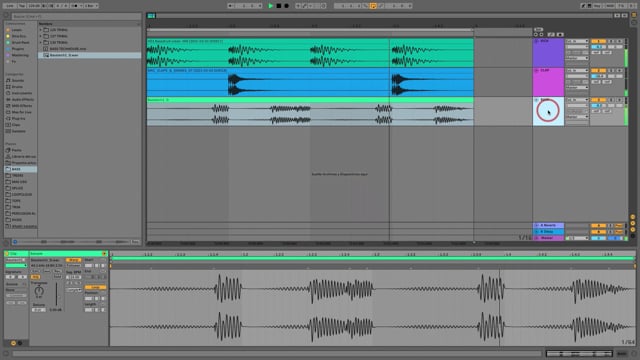The height and width of the screenshot is (360, 640).
Task: Click the round Record button in transport
Action: click(x=287, y=6)
